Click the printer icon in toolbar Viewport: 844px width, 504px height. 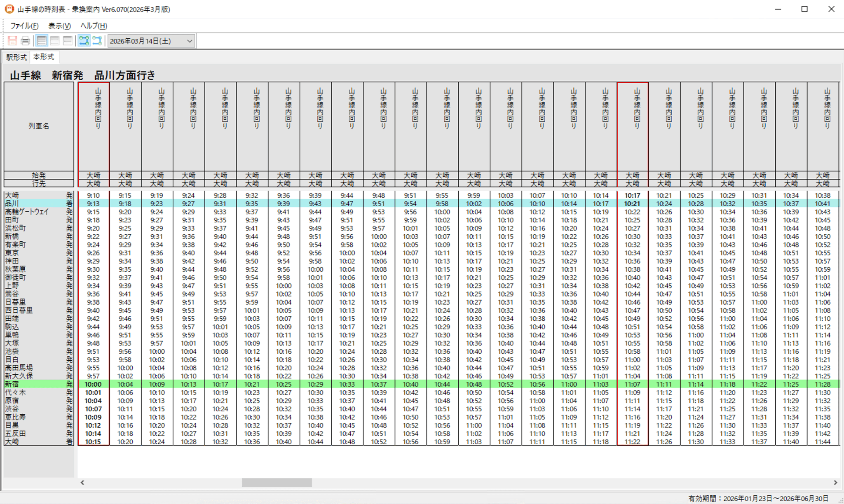click(25, 41)
